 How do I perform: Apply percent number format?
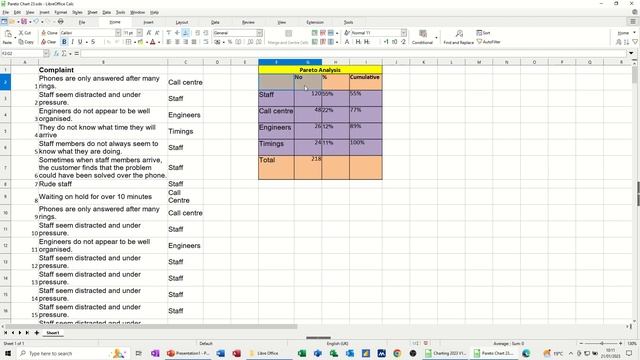(230, 42)
